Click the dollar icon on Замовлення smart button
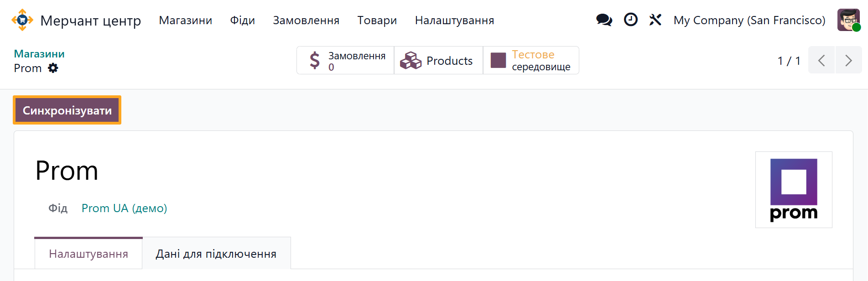Image resolution: width=868 pixels, height=281 pixels. click(314, 60)
